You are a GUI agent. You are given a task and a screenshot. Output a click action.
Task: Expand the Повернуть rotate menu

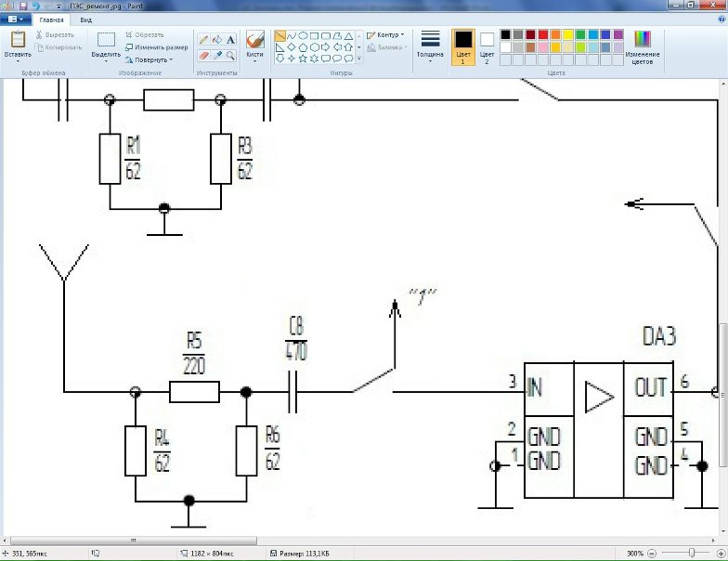pyautogui.click(x=149, y=60)
